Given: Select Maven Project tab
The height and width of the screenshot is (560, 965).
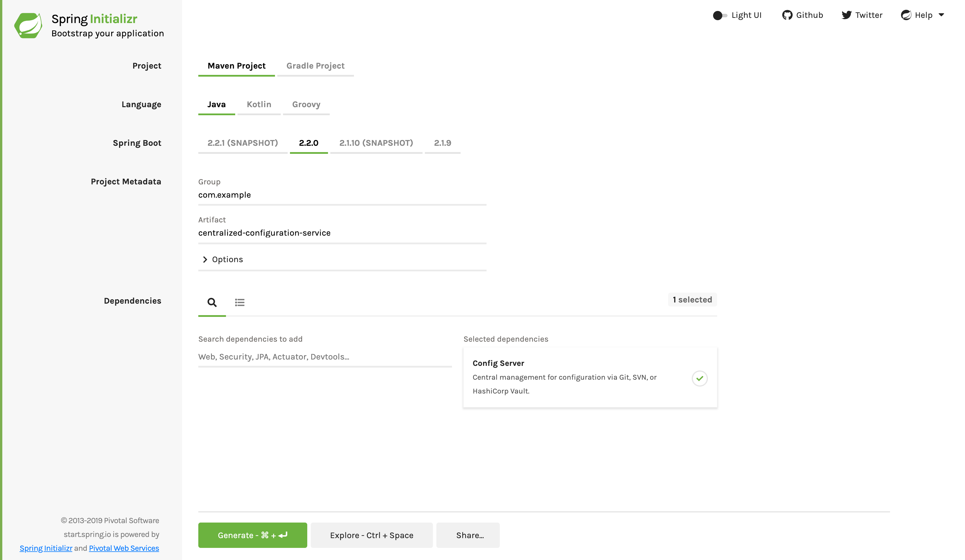Looking at the screenshot, I should click(x=236, y=66).
